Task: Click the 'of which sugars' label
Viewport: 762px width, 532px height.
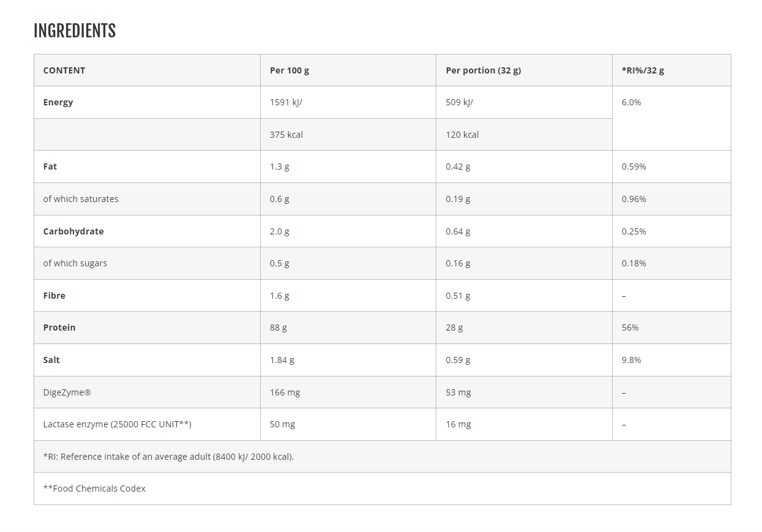Action: (75, 263)
